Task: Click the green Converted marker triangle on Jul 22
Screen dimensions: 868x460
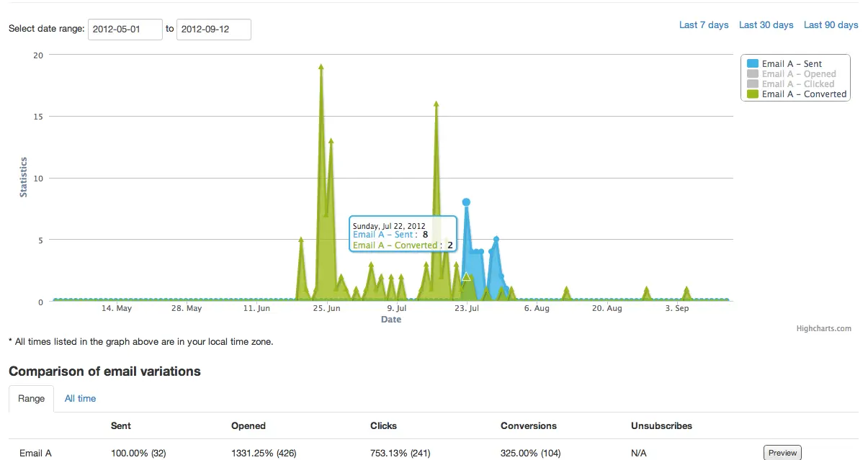Action: pos(465,276)
